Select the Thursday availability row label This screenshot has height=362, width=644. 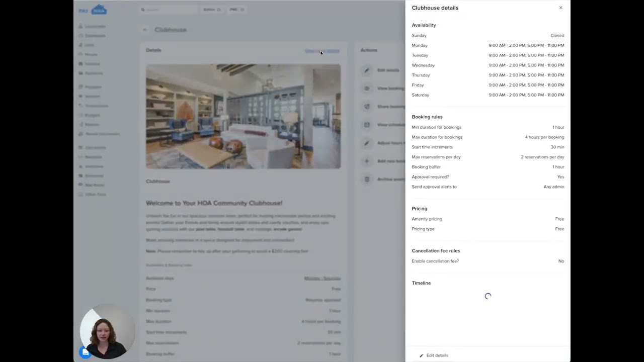click(421, 75)
